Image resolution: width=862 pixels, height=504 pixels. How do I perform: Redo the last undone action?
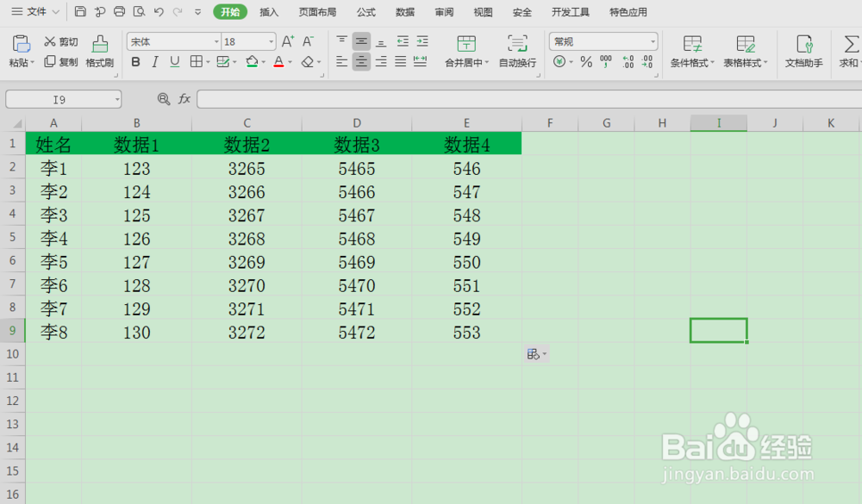178,11
